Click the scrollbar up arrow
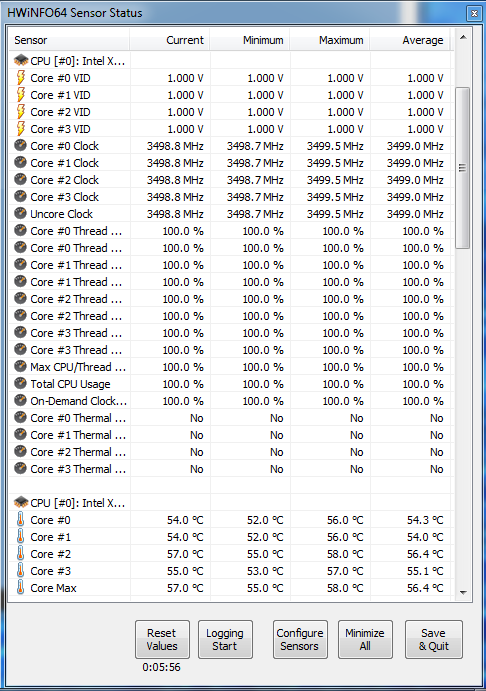Viewport: 486px width, 691px height. (463, 37)
